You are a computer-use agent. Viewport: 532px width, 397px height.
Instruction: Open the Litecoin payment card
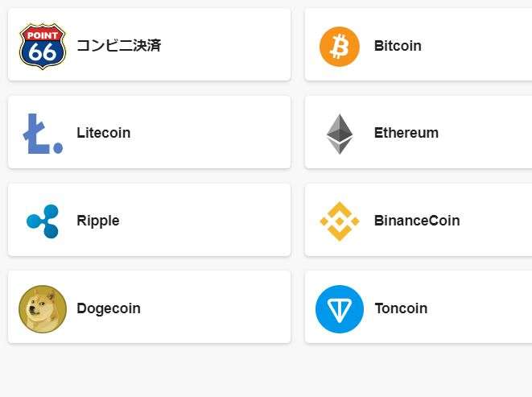click(x=149, y=132)
